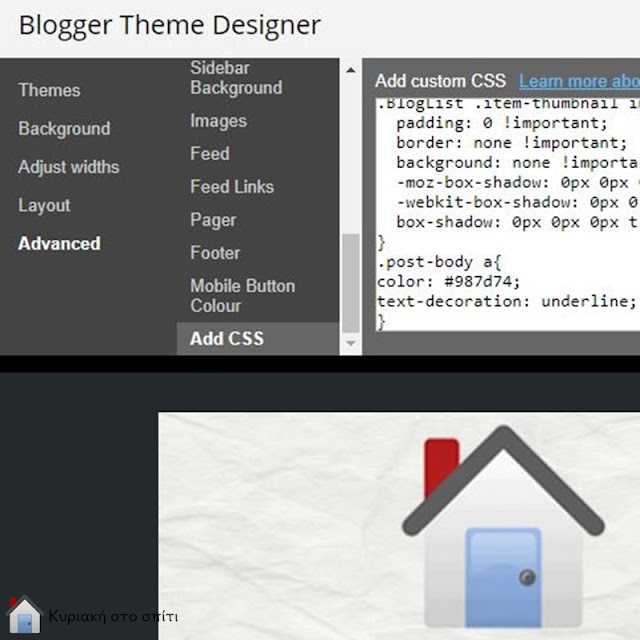Open the Pager option

(213, 220)
